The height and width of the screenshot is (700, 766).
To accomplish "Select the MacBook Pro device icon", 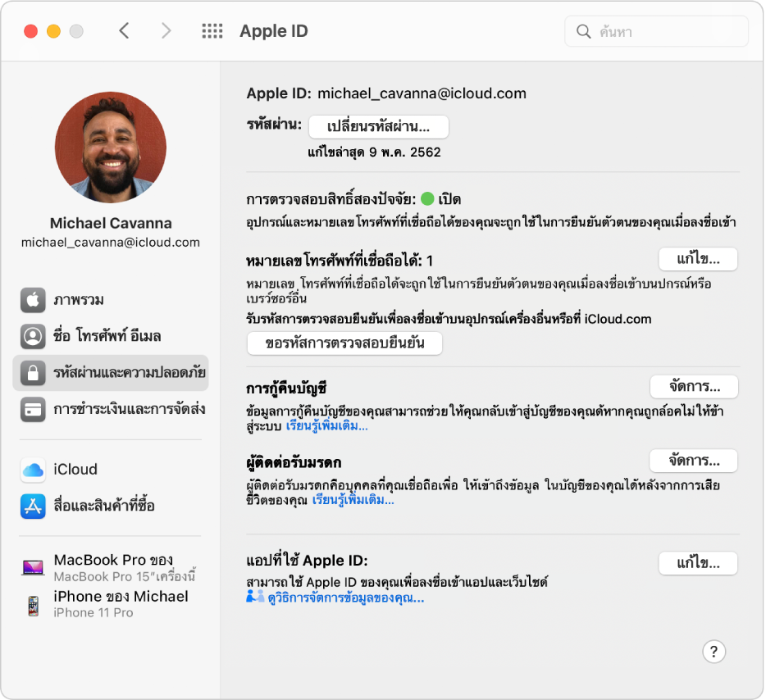I will click(33, 567).
